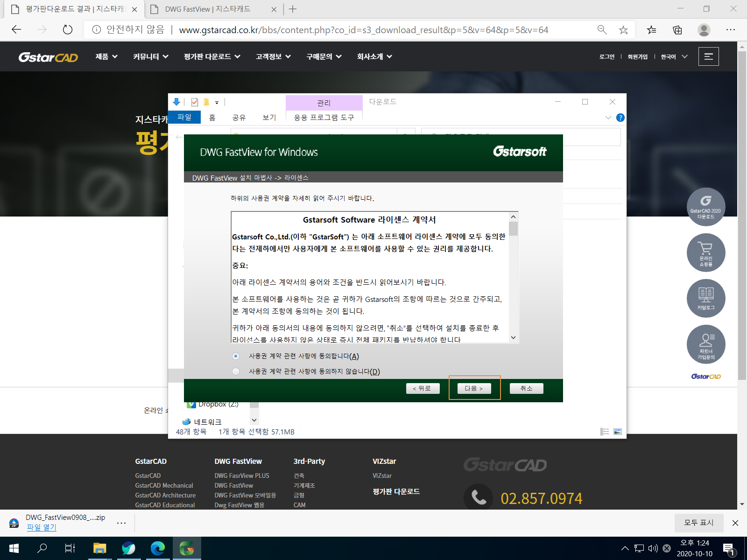Click GstarCAD 2020 다운로드 round icon
Viewport: 747px width, 560px height.
tap(705, 207)
